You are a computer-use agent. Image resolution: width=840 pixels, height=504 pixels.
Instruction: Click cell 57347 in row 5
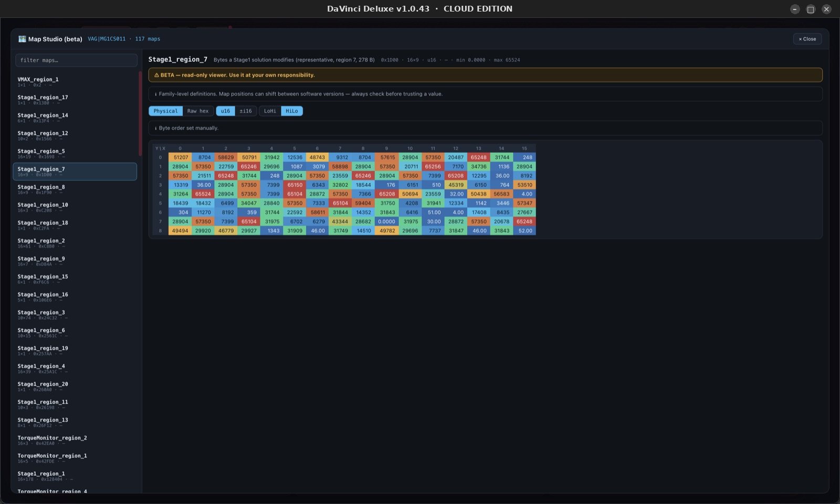[524, 203]
